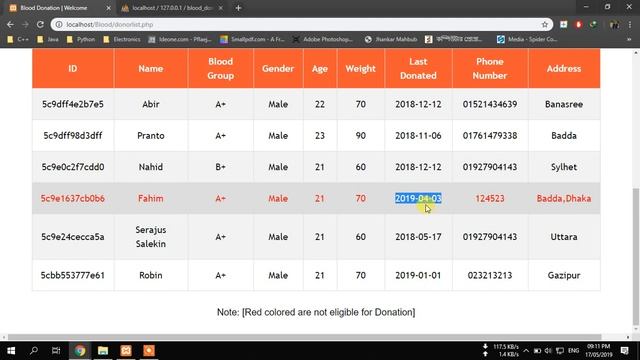The height and width of the screenshot is (360, 640).
Task: Open the Ideone.com bookmark
Action: [180, 40]
